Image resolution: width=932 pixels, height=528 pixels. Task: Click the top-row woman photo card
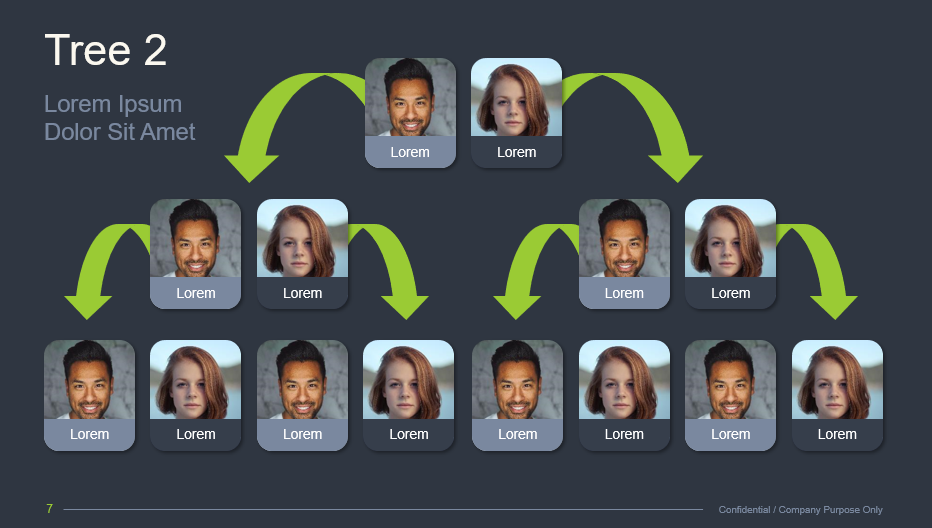click(x=517, y=113)
